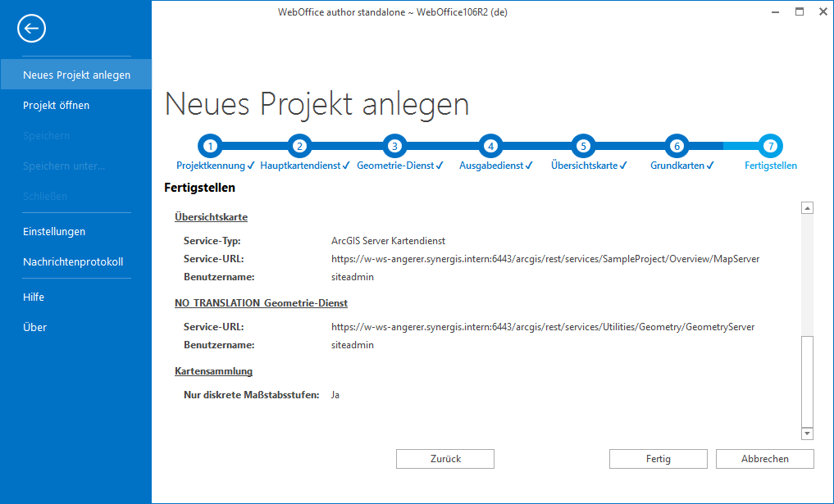The width and height of the screenshot is (834, 504).
Task: Click the back arrow icon
Action: pyautogui.click(x=31, y=29)
